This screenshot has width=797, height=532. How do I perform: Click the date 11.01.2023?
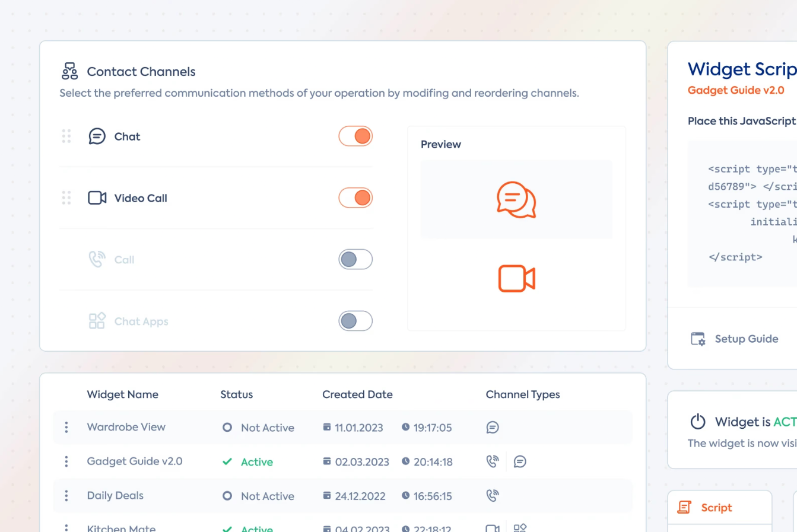(359, 428)
